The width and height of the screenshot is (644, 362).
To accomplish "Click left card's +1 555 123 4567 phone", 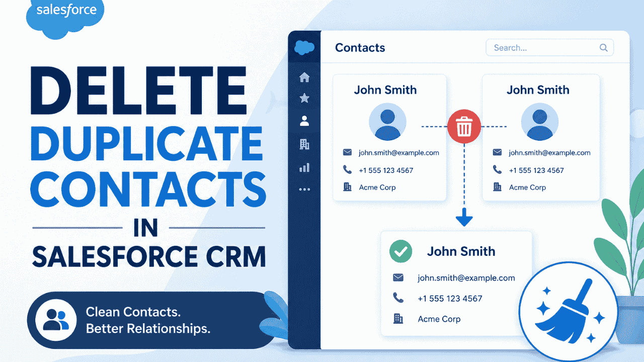I will [x=386, y=170].
